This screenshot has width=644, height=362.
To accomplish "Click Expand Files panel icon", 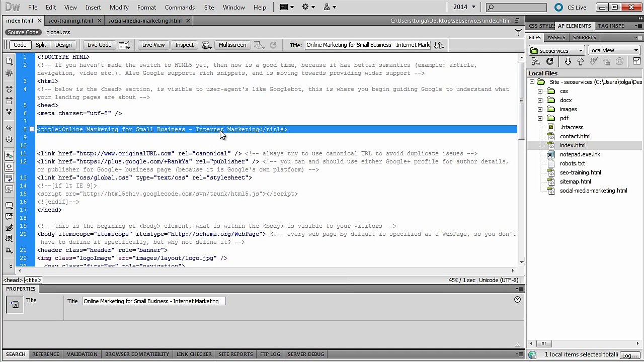I will pos(636,61).
